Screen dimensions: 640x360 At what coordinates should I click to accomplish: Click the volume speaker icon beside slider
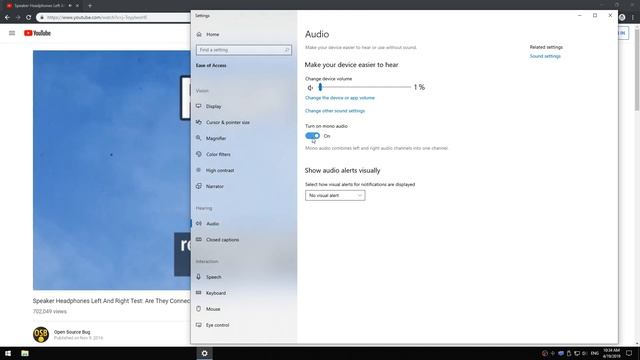coord(310,87)
